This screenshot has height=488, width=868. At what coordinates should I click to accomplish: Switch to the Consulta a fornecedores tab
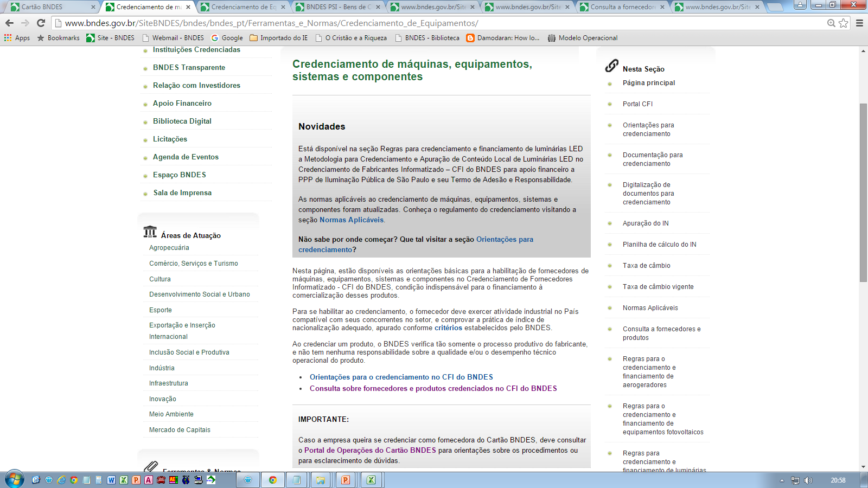click(x=623, y=7)
